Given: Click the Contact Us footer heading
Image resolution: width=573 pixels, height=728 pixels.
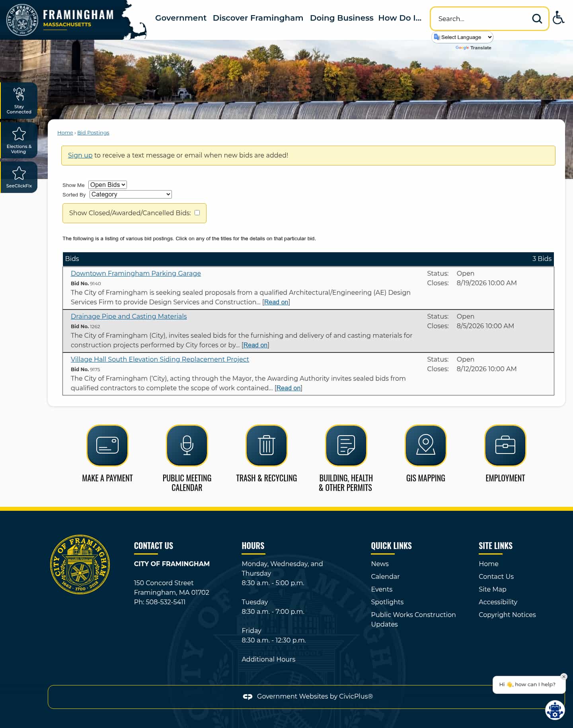Looking at the screenshot, I should [x=154, y=546].
